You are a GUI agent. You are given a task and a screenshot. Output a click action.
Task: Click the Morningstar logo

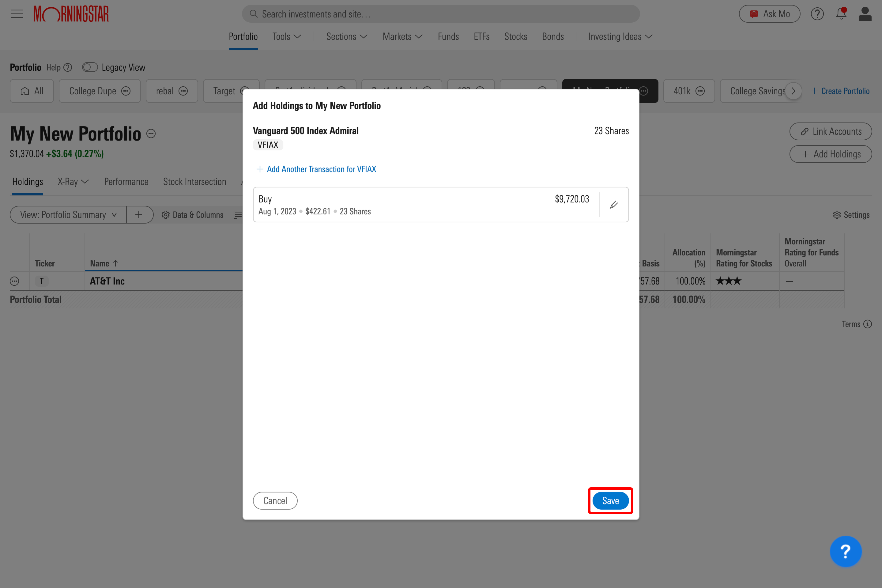[71, 14]
